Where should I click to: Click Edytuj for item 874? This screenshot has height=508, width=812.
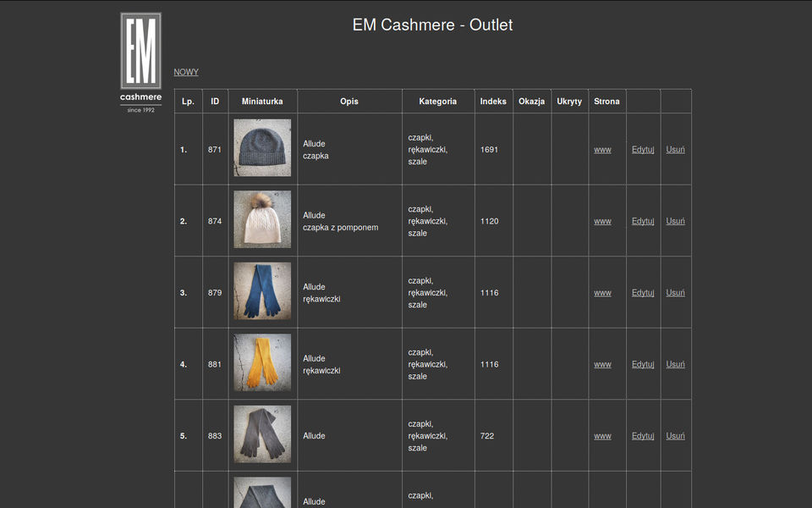click(x=643, y=221)
